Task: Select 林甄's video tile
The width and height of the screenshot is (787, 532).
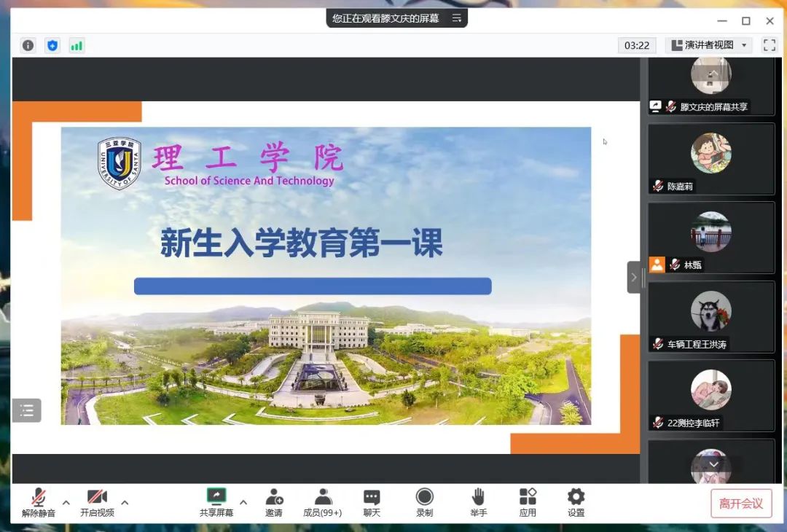Action: click(711, 238)
